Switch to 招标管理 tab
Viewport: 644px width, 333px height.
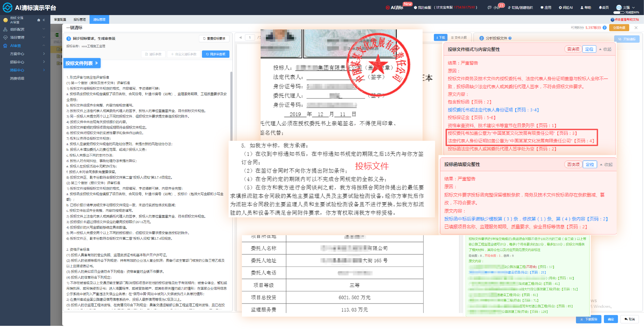click(x=79, y=19)
